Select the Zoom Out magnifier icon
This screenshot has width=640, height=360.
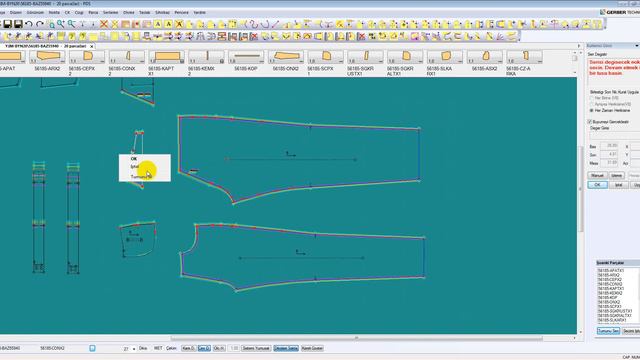coord(72,24)
